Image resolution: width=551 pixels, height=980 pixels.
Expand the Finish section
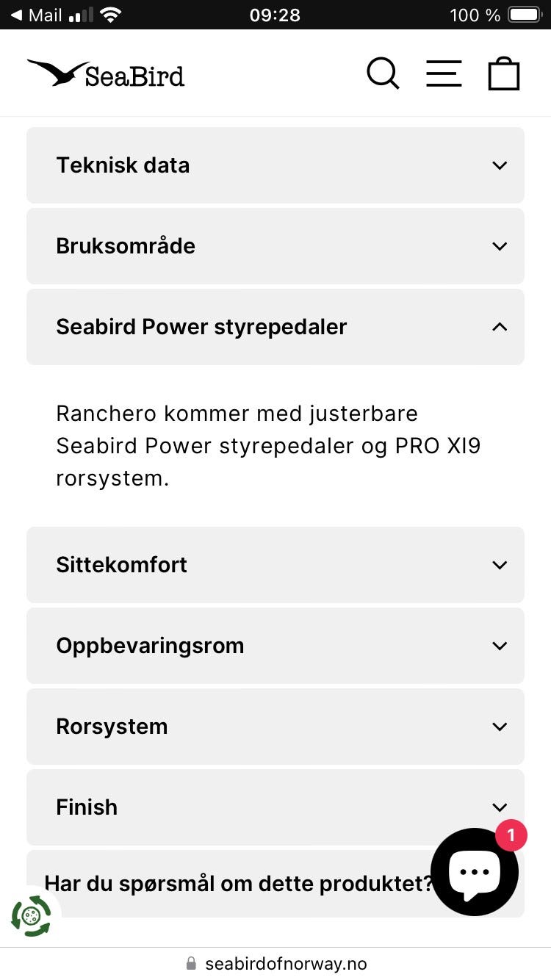[275, 807]
